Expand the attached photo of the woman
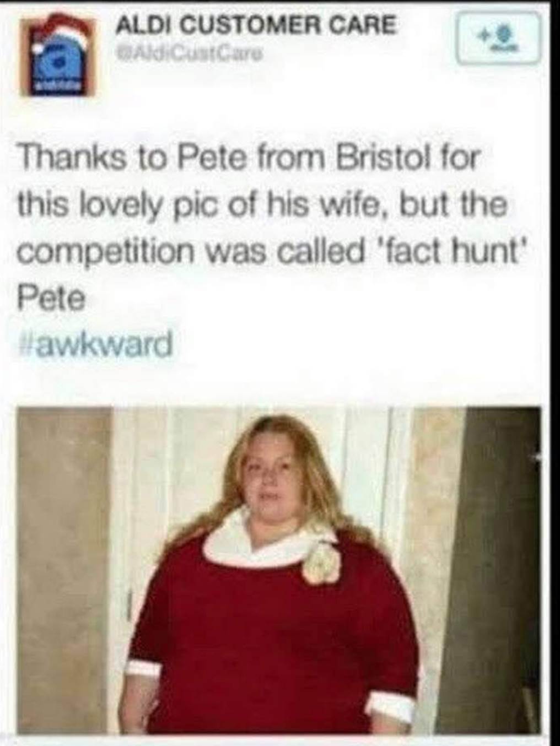 [279, 571]
